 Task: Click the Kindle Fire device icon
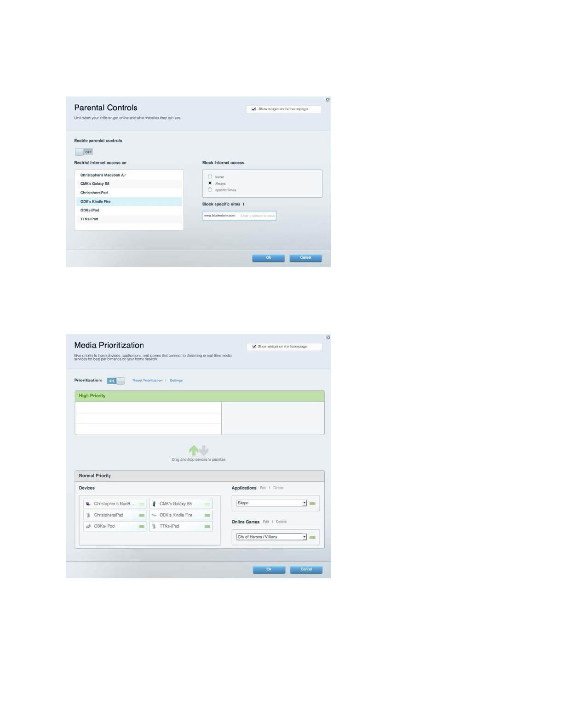(x=154, y=515)
